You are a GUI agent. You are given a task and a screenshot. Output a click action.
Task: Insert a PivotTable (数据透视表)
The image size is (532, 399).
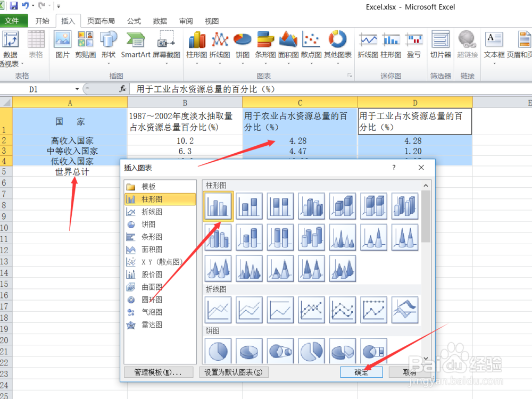pyautogui.click(x=11, y=48)
